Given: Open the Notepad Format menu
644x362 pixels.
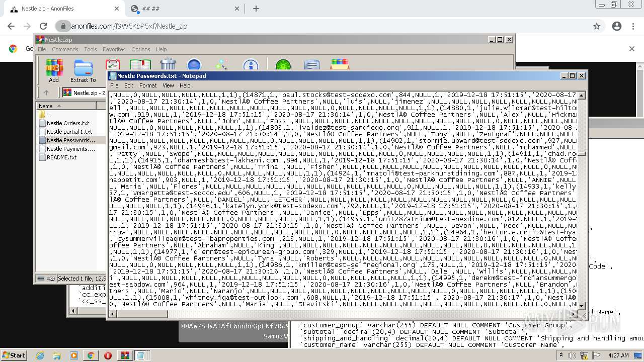Looking at the screenshot, I should 148,85.
